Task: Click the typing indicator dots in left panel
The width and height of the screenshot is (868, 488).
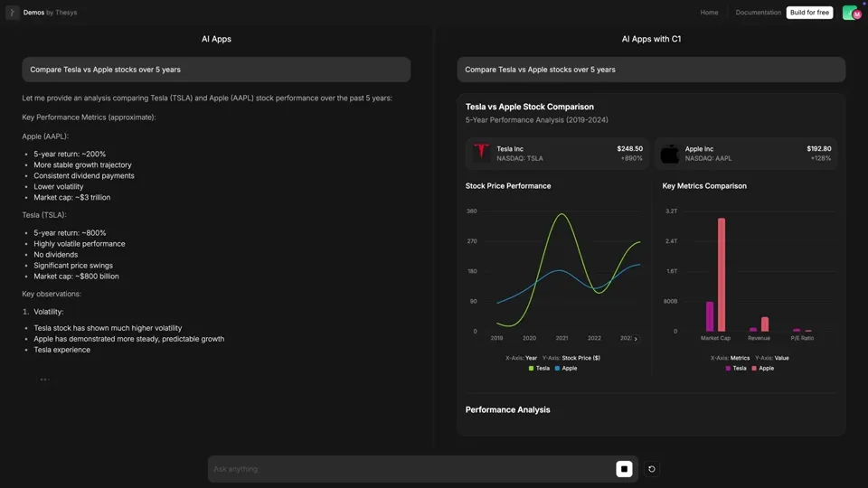Action: pyautogui.click(x=45, y=379)
